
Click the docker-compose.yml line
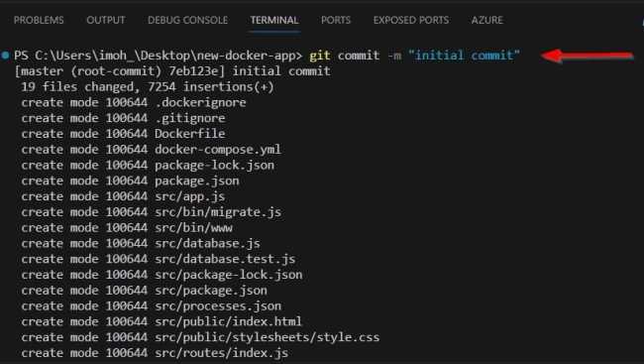click(x=152, y=150)
